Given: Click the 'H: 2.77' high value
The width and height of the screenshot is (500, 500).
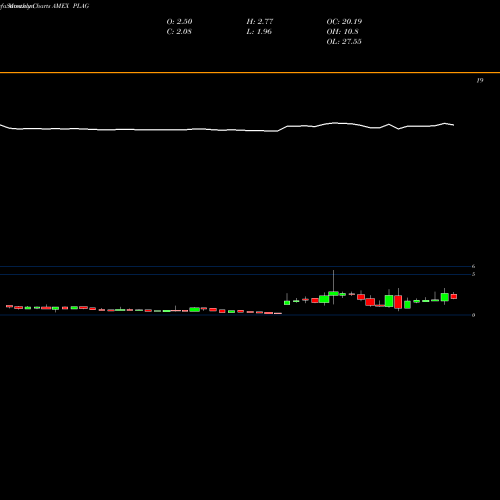Looking at the screenshot, I should [x=260, y=22].
